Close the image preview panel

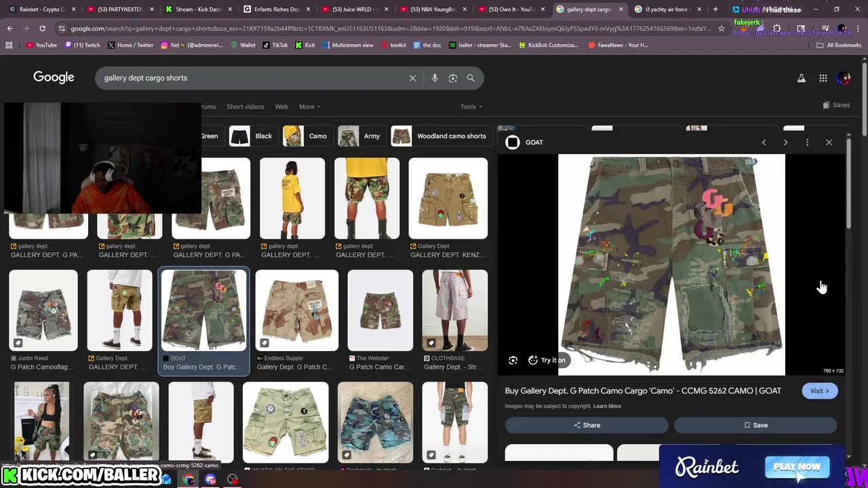(829, 142)
